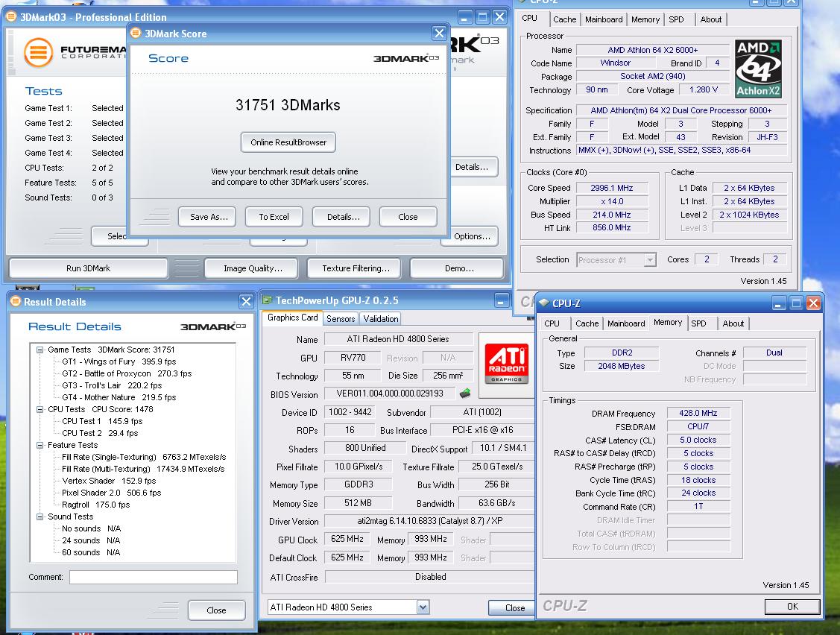Select the 24 sounds result row

tap(91, 540)
